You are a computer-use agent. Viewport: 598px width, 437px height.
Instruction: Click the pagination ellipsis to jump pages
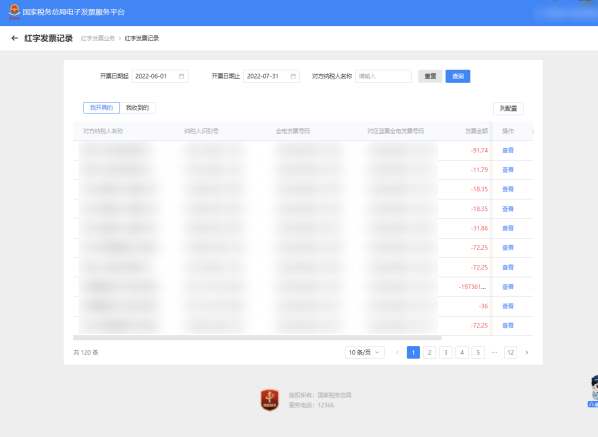[x=494, y=352]
